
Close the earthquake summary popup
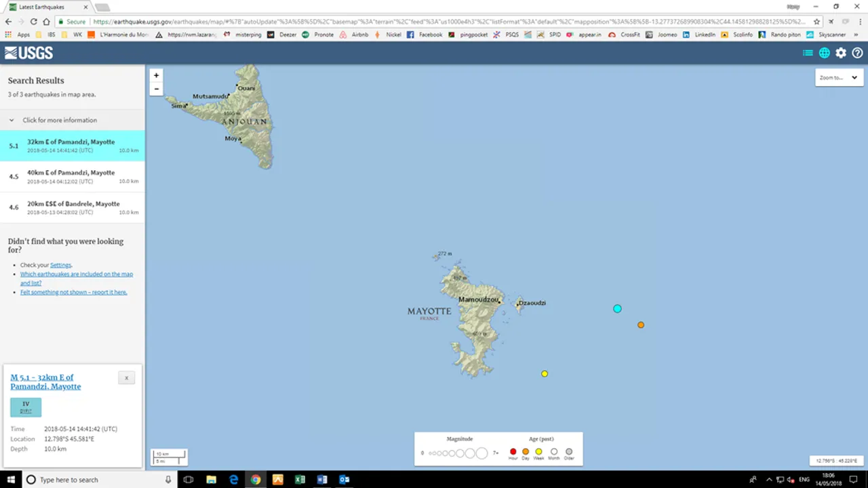pyautogui.click(x=126, y=378)
